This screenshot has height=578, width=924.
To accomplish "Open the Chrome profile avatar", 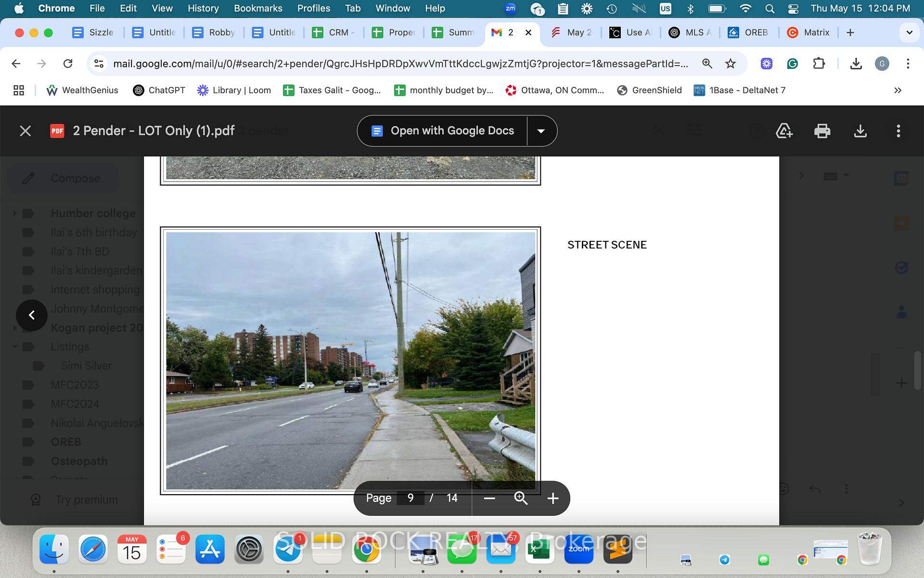I will tap(882, 64).
